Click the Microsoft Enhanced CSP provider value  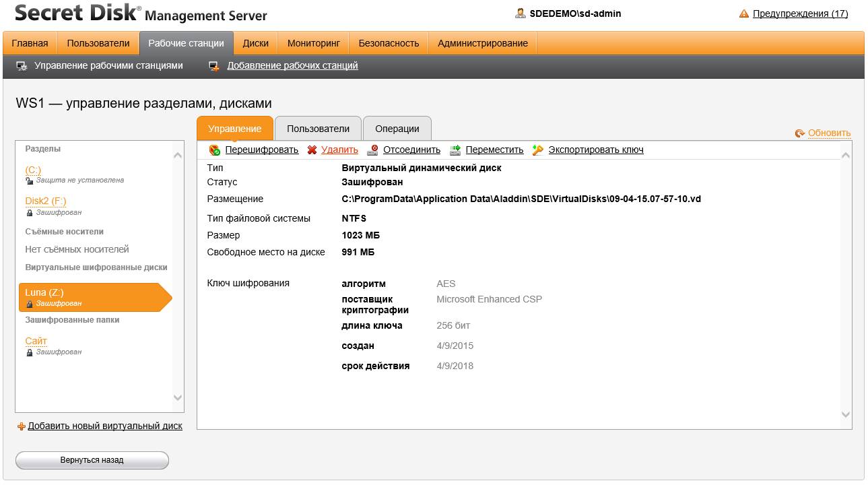490,299
